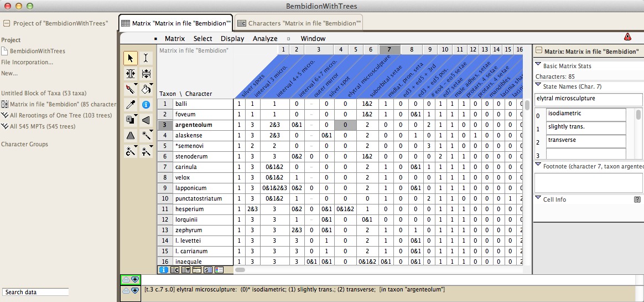This screenshot has height=302, width=644.
Task: Click the Search data field
Action: pos(35,292)
